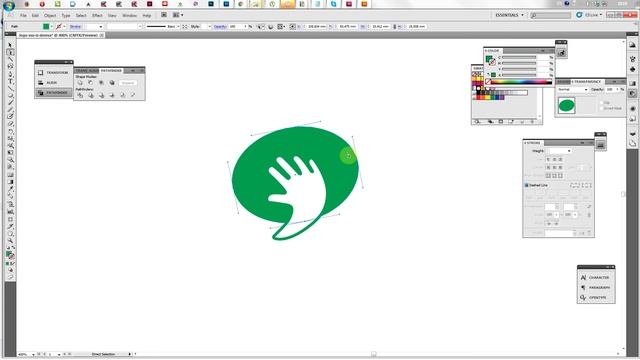Image resolution: width=640 pixels, height=360 pixels.
Task: Open the Window menu
Action: coord(130,16)
